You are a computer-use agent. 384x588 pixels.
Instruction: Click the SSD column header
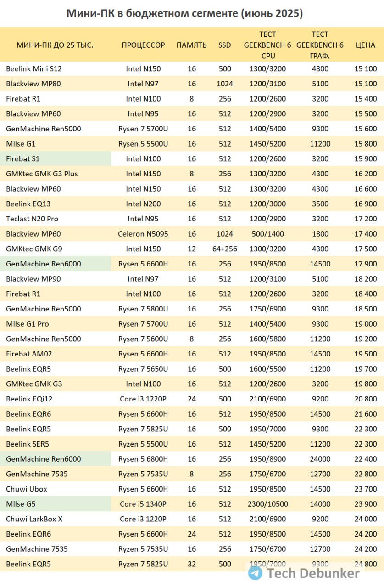(225, 45)
